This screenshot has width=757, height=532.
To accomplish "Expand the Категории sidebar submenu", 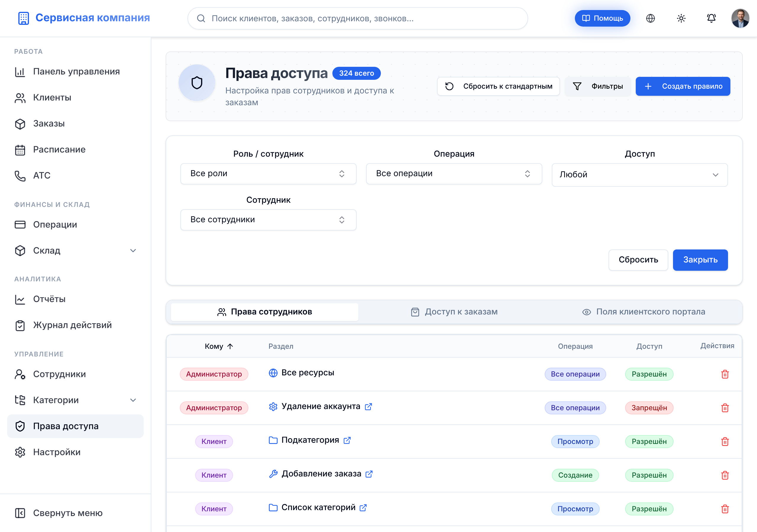I will pyautogui.click(x=133, y=400).
